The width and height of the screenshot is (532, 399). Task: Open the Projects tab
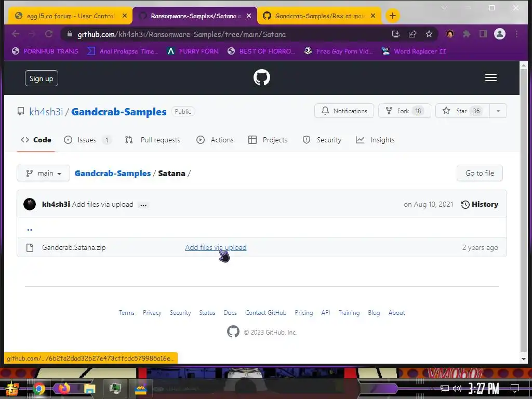click(x=268, y=140)
